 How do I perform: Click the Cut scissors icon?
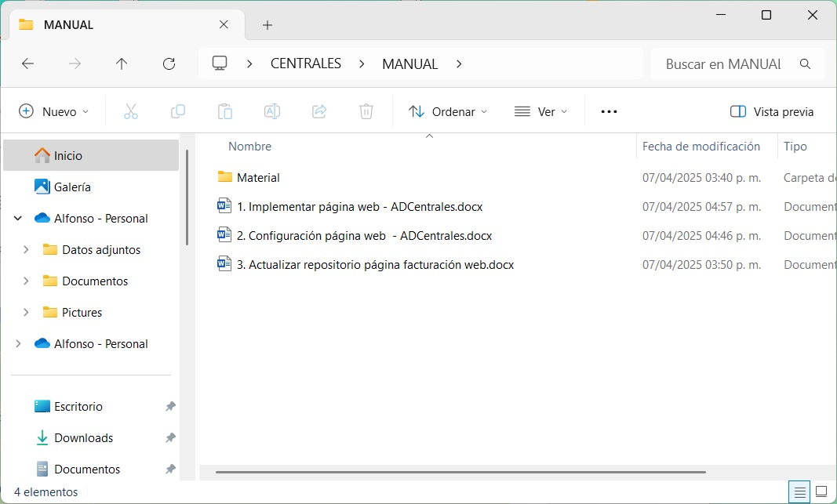(x=131, y=111)
